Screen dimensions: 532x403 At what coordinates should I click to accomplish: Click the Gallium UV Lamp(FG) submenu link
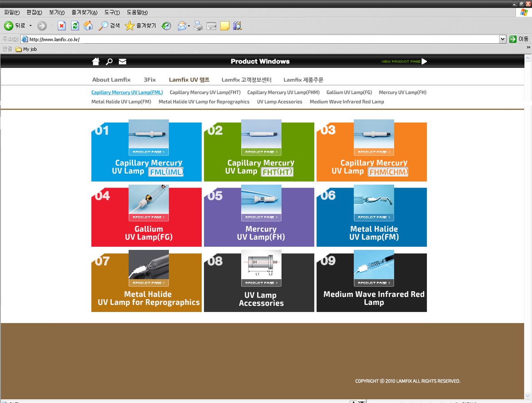tap(349, 92)
